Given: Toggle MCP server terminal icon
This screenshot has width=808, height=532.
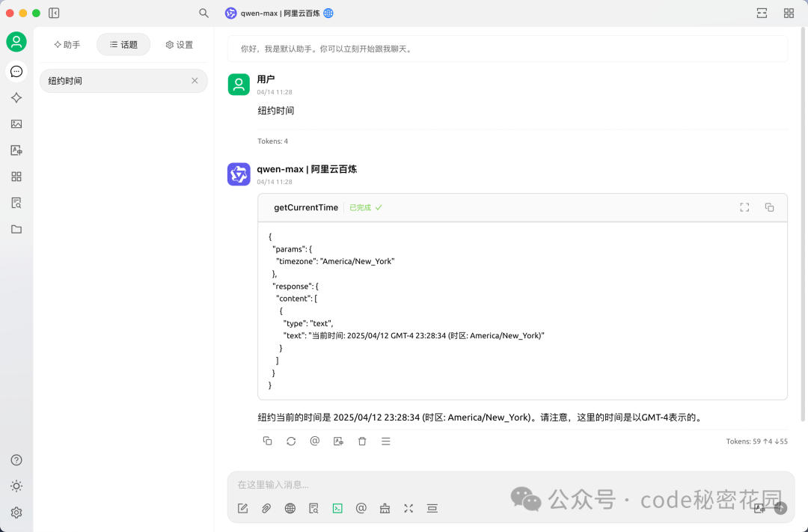Looking at the screenshot, I should click(x=337, y=509).
